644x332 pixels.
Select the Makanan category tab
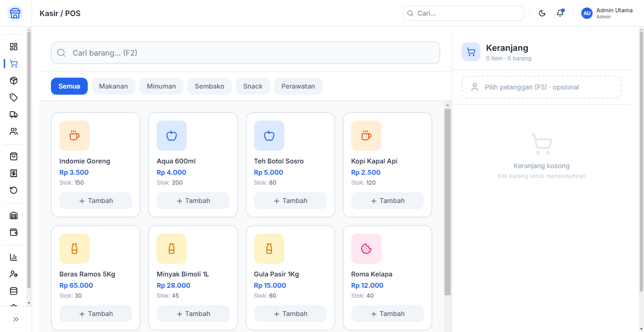pos(113,86)
